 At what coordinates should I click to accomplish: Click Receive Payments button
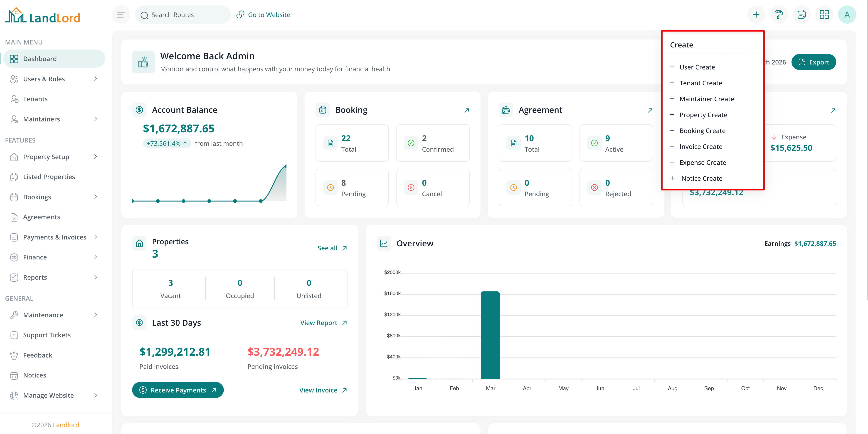tap(178, 390)
